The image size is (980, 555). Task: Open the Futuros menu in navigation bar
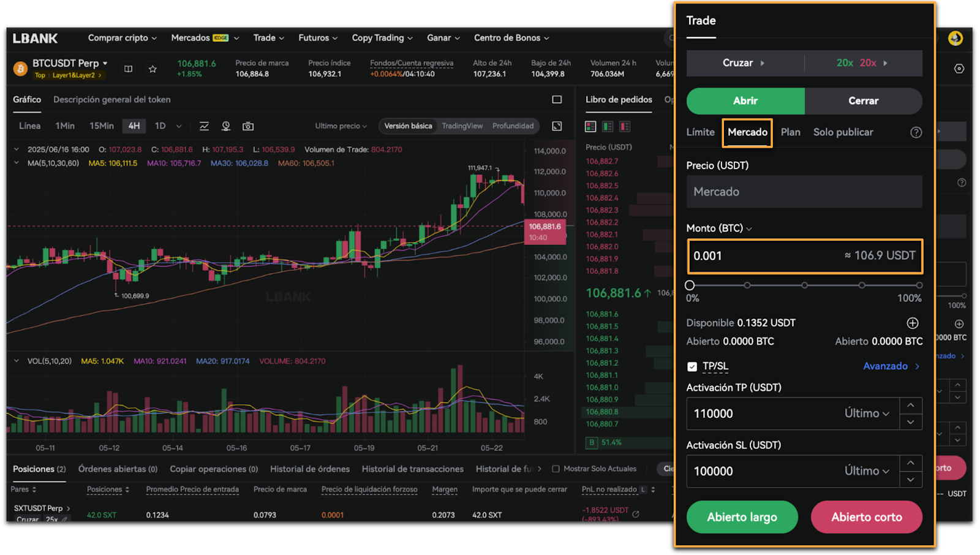317,38
